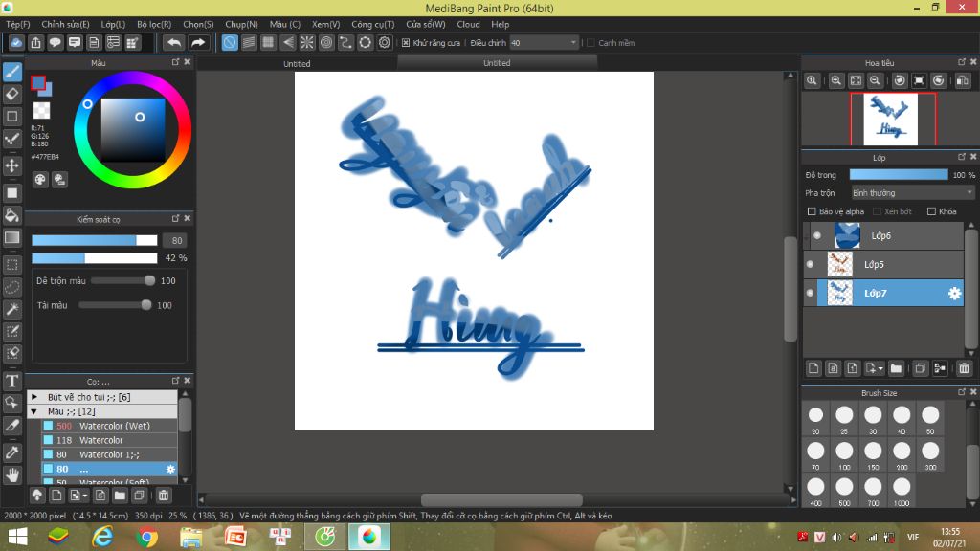The image size is (980, 551).
Task: Select the Lớp6 layer
Action: point(883,235)
